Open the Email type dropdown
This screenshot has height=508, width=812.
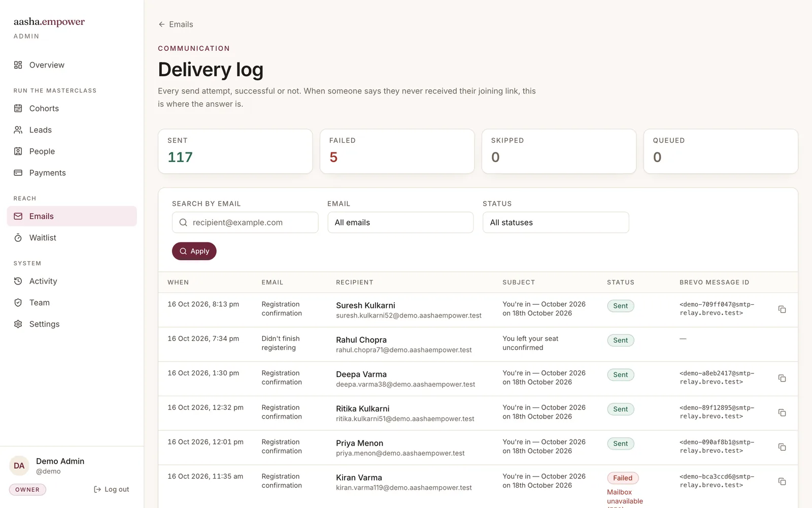(x=400, y=223)
